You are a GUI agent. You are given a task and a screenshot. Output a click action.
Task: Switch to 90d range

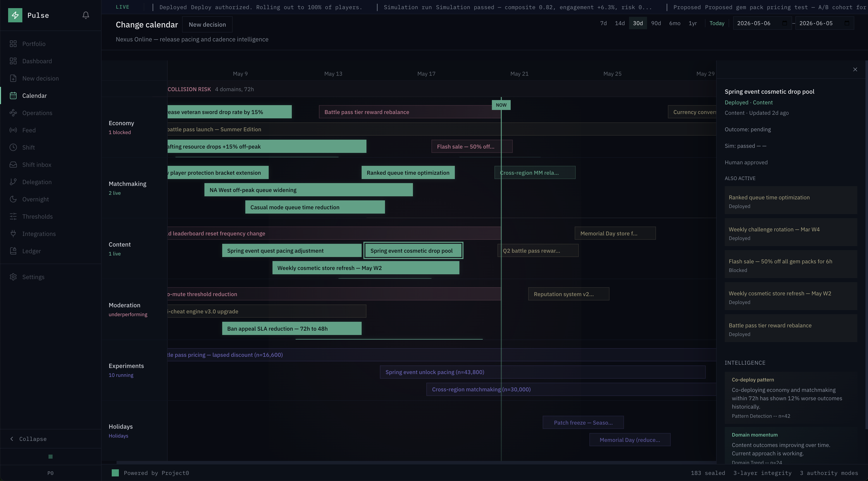coord(656,23)
